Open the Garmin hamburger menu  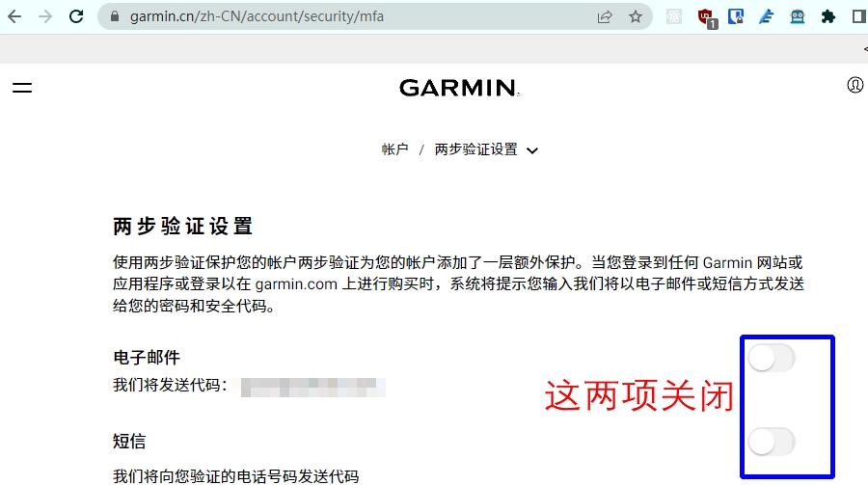click(x=22, y=88)
